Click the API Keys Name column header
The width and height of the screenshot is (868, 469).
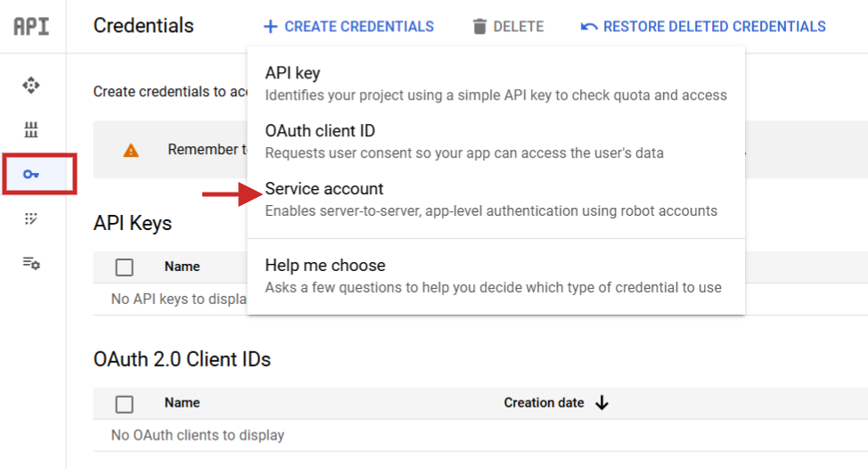(x=182, y=267)
